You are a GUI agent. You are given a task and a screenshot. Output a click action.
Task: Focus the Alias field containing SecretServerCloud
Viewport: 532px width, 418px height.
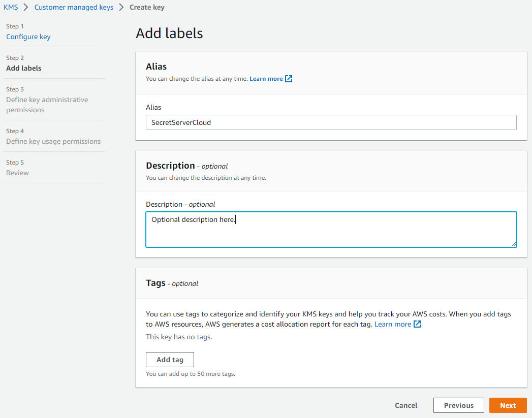(x=331, y=122)
